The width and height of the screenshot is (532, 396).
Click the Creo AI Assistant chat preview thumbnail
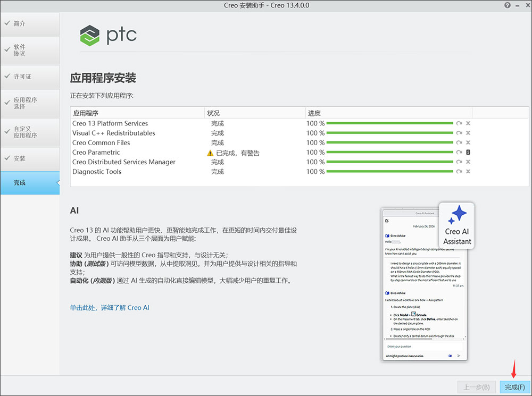[424, 285]
